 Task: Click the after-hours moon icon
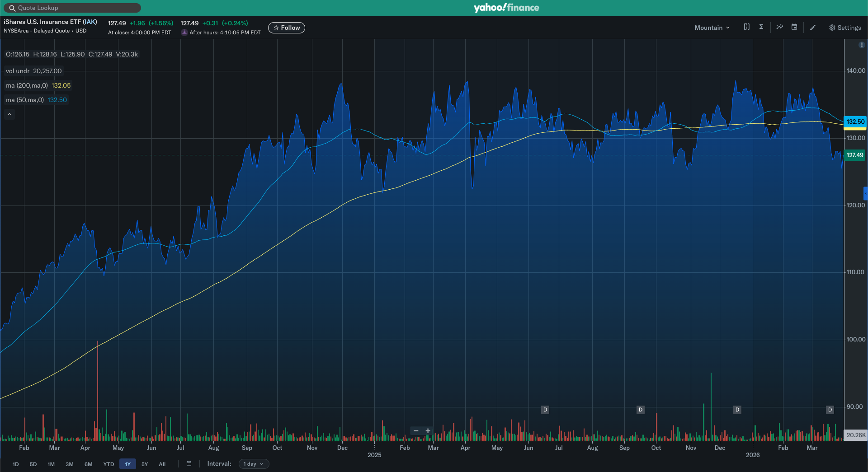point(184,33)
